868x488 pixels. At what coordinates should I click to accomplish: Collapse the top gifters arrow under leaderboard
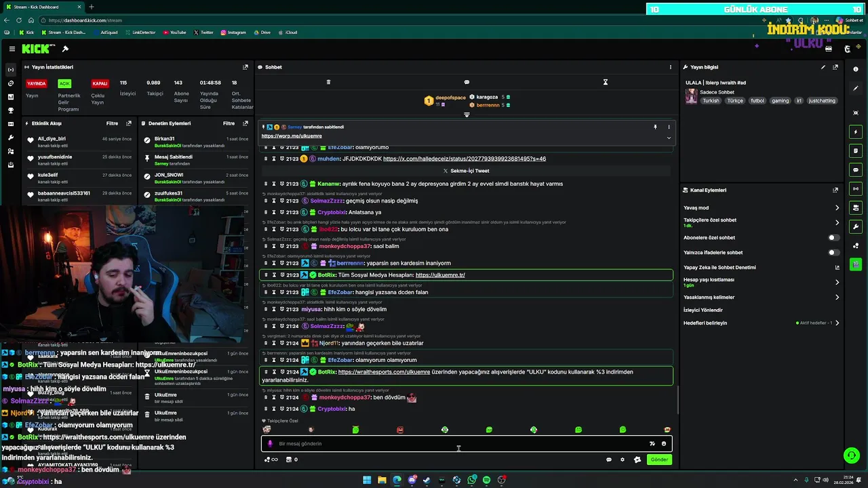click(467, 115)
